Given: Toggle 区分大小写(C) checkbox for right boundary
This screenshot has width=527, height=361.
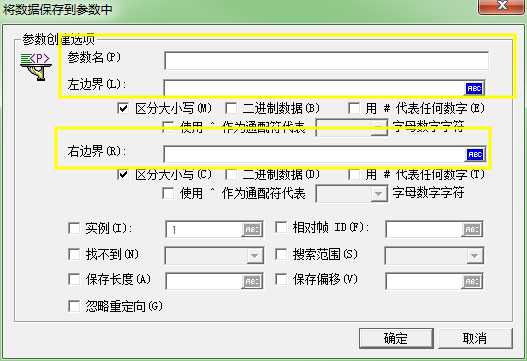Looking at the screenshot, I should click(x=123, y=174).
